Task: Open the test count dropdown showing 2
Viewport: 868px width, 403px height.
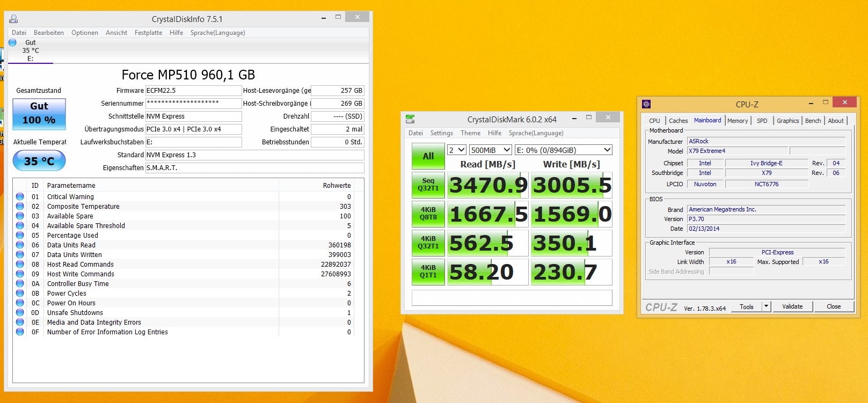Action: 457,150
